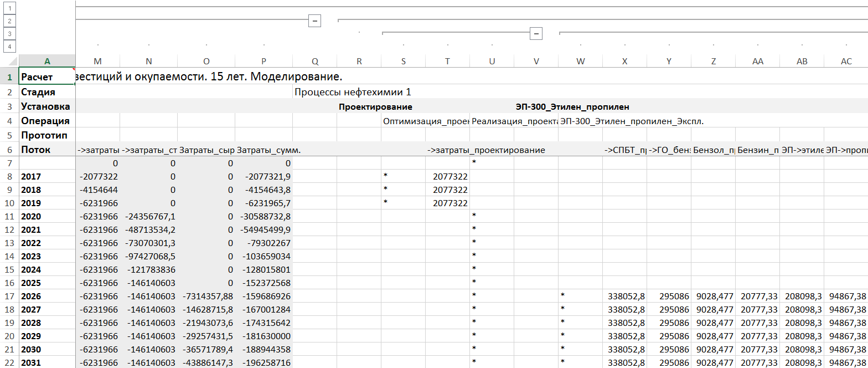
Task: Collapse the column group above column Q
Action: (x=314, y=21)
